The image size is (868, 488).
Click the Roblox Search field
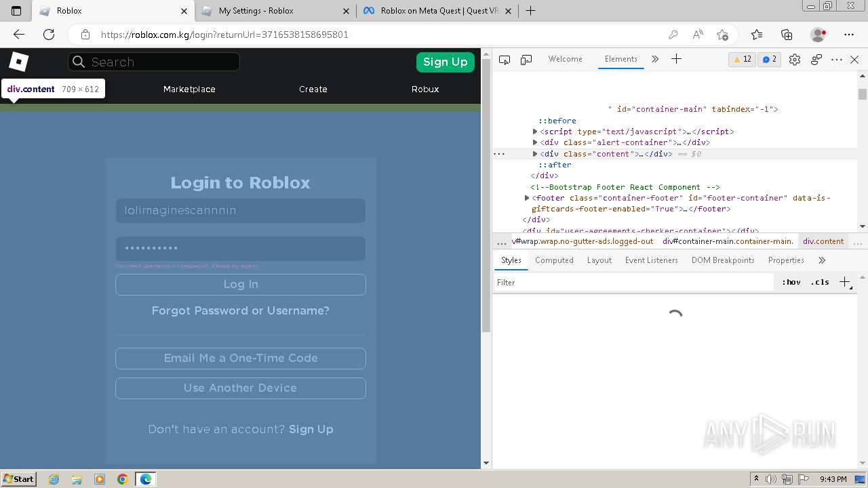click(154, 62)
